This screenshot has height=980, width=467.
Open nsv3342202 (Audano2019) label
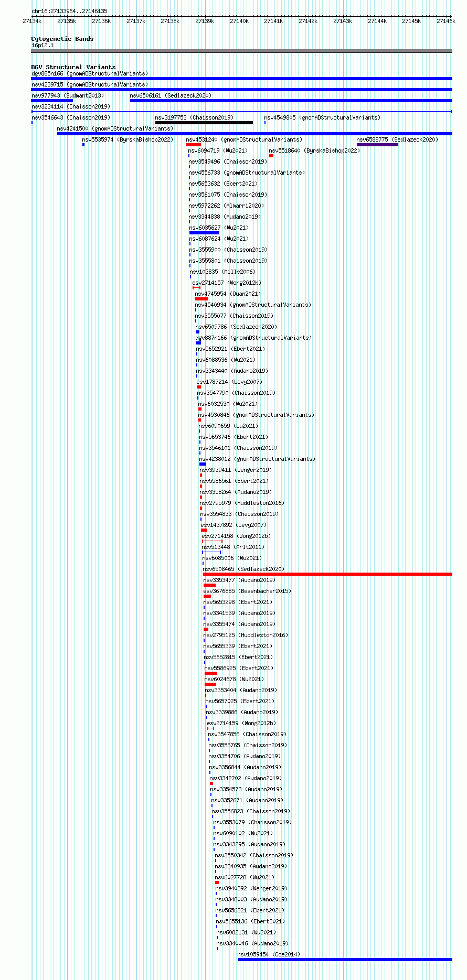coord(246,778)
